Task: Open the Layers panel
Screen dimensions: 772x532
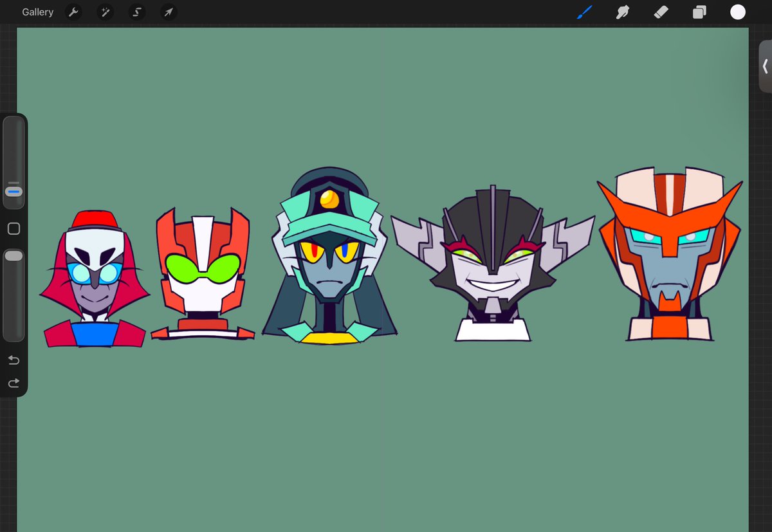Action: click(x=699, y=12)
